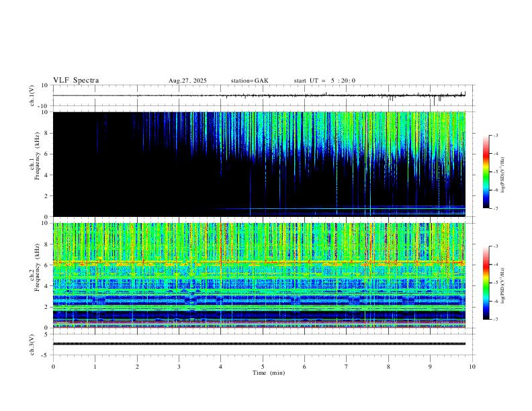Click the "VLF Spectra" plot title
Screen dimensions: 532x411
76,81
